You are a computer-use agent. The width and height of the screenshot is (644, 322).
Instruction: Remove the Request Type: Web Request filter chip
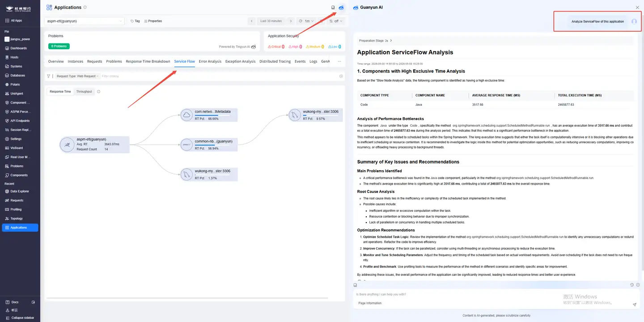(97, 76)
